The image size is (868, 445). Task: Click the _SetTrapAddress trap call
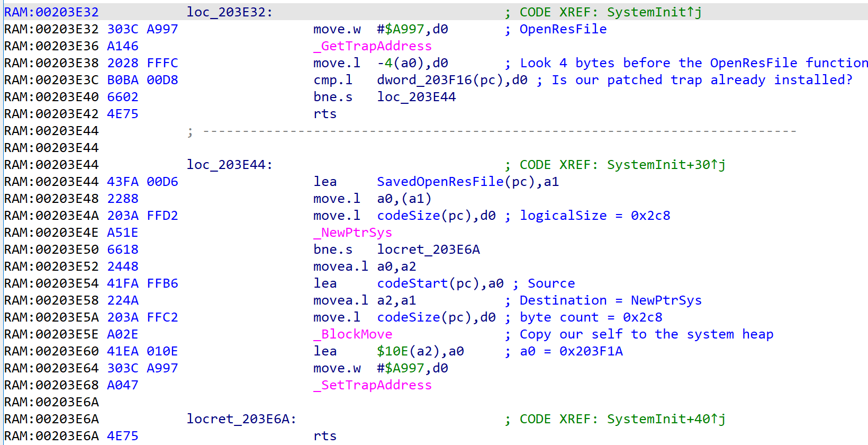373,385
